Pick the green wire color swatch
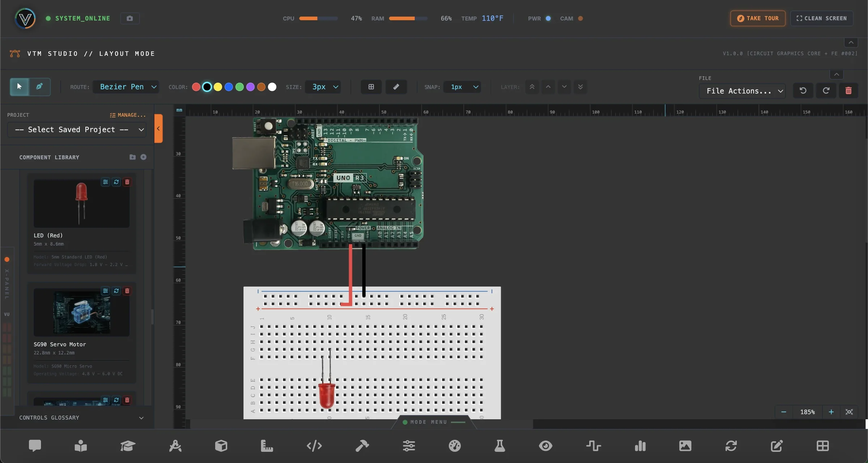This screenshot has height=463, width=868. [239, 87]
